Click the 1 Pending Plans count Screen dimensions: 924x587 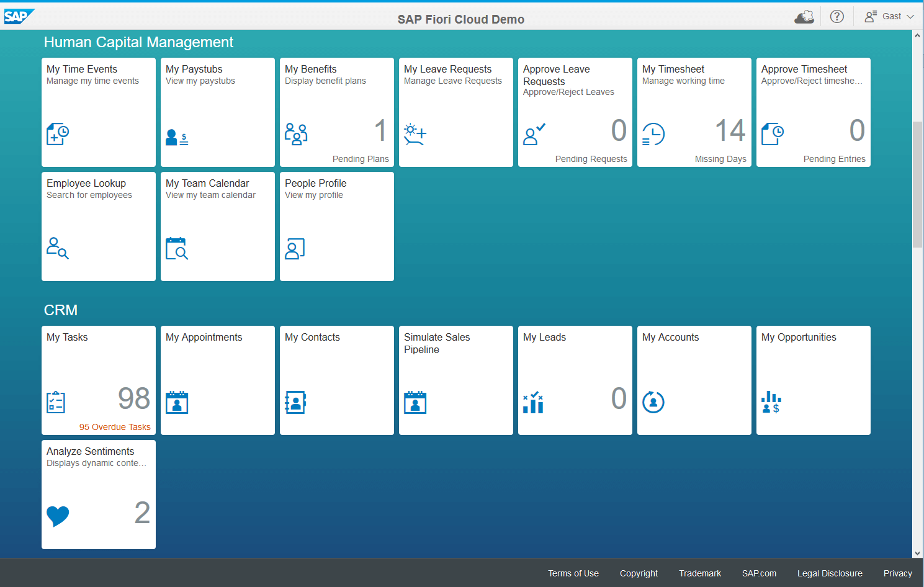tap(380, 130)
